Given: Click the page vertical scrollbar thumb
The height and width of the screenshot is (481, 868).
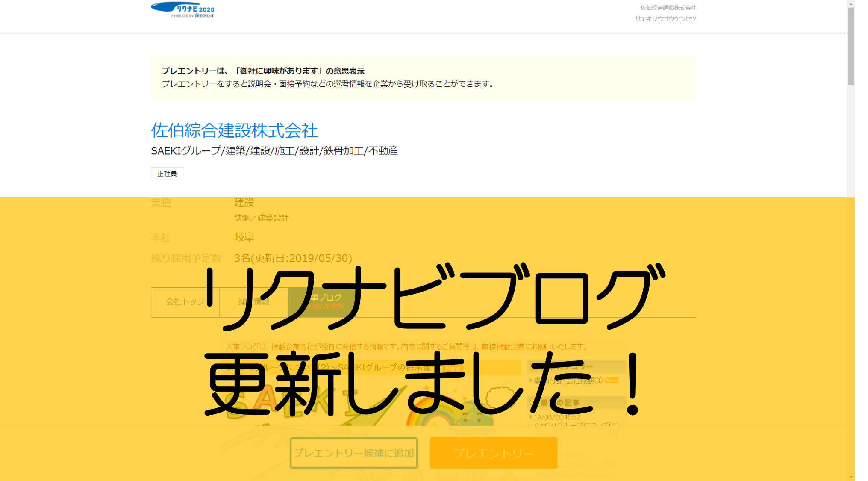Looking at the screenshot, I should 851,46.
